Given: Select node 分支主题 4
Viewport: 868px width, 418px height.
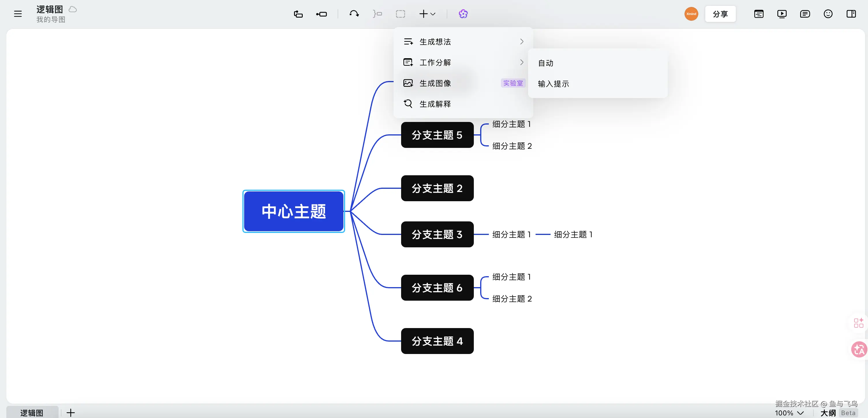Looking at the screenshot, I should point(437,341).
